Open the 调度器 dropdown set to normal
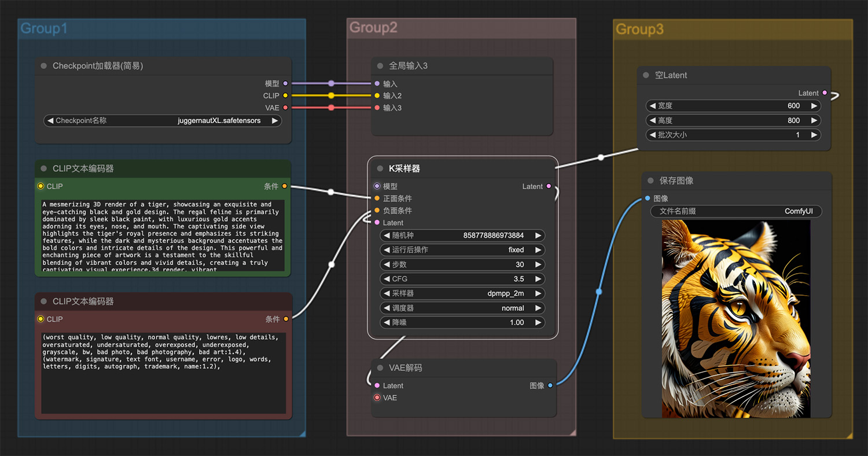The width and height of the screenshot is (868, 456). coord(462,308)
